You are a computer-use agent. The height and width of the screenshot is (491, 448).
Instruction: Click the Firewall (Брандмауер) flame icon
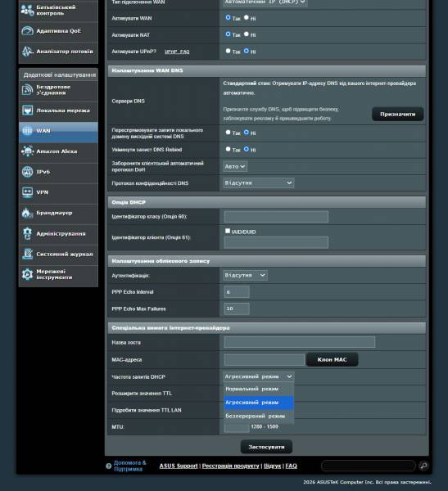pos(27,213)
